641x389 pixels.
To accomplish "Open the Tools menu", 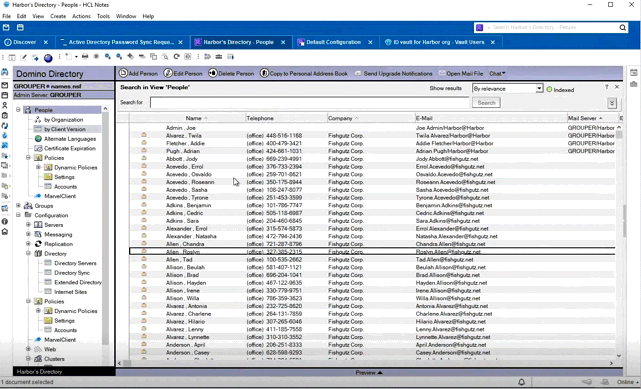I will click(x=103, y=16).
